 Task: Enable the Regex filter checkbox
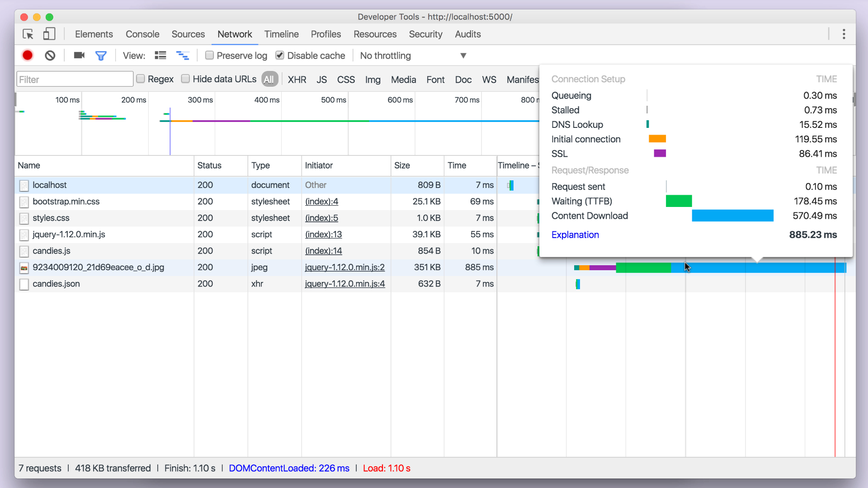[141, 79]
